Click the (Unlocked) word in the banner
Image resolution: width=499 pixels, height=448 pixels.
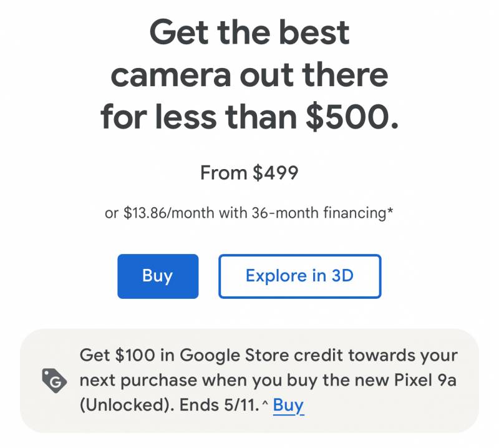(127, 405)
